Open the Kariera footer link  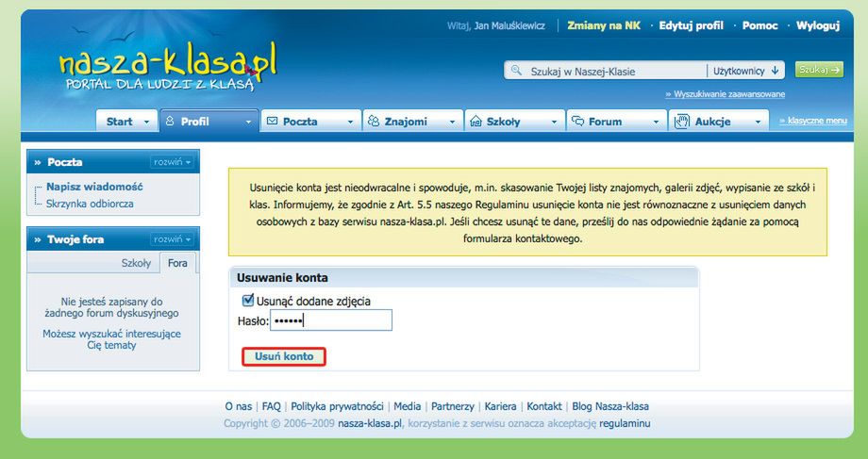(500, 406)
